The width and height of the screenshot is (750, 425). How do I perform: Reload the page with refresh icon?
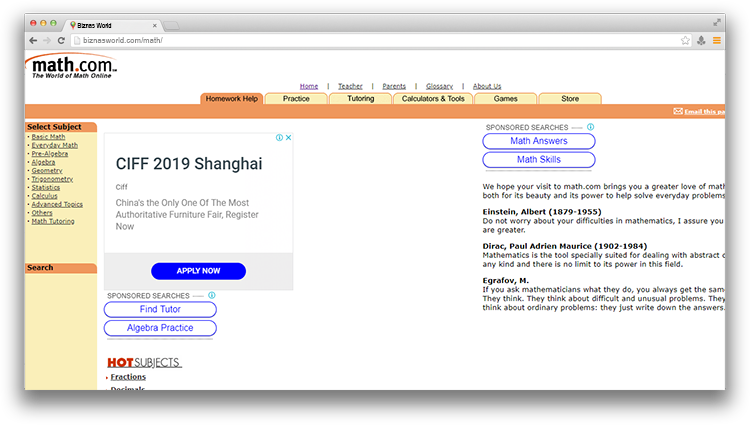(x=61, y=40)
